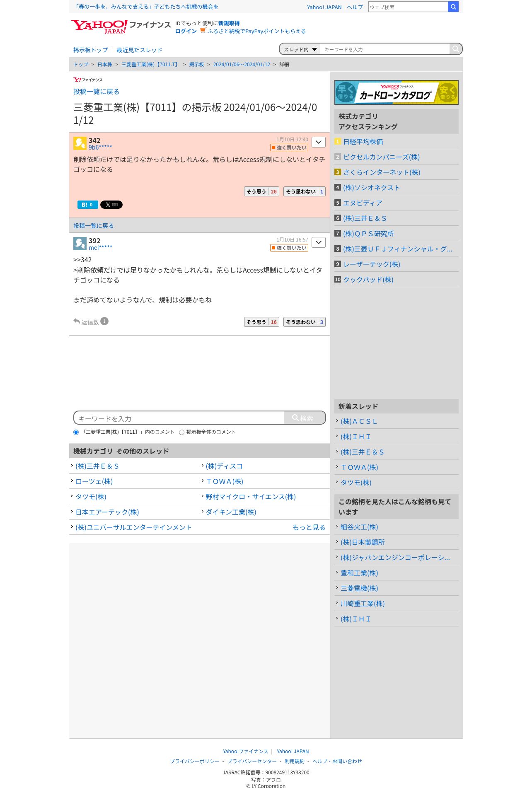Open さくらインターネット(株) ranking entry

[382, 172]
